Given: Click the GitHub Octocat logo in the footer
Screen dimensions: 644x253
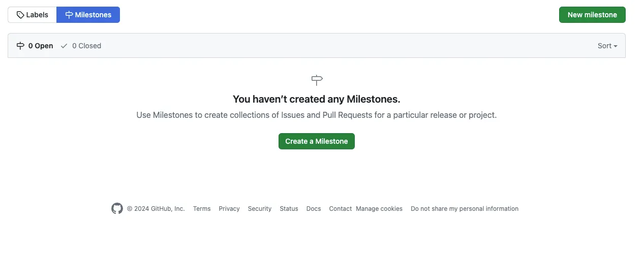Looking at the screenshot, I should pos(117,209).
